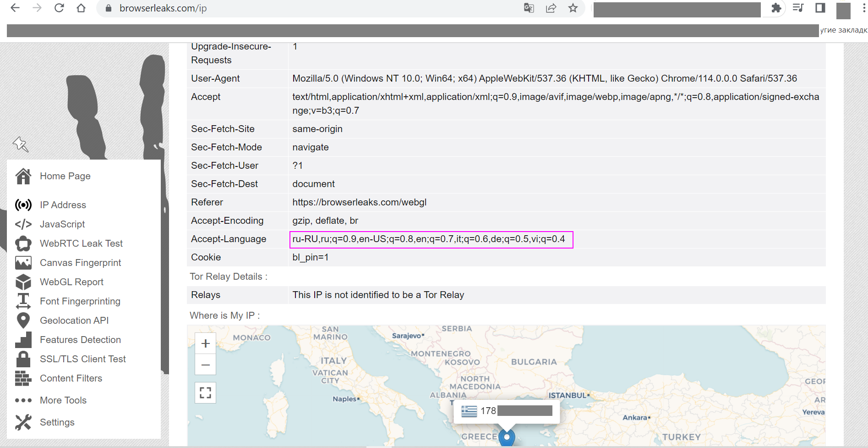This screenshot has width=868, height=448.
Task: Click the Home Page house icon
Action: tap(23, 176)
